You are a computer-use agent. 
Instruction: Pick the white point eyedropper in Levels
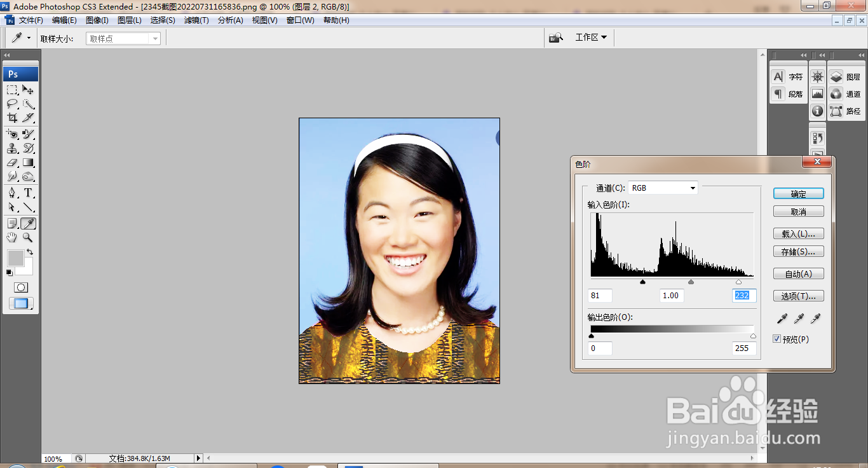(815, 318)
